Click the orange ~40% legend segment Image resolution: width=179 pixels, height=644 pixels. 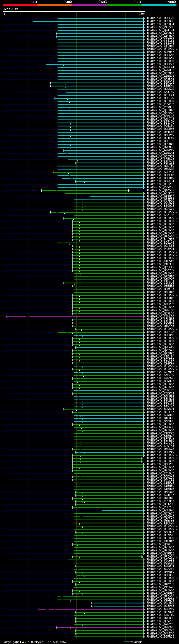(55, 5)
